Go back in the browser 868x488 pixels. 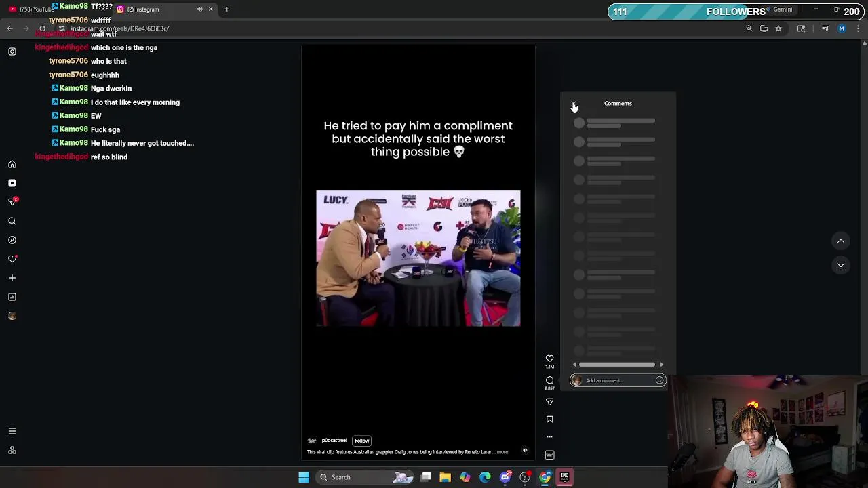pos(10,28)
